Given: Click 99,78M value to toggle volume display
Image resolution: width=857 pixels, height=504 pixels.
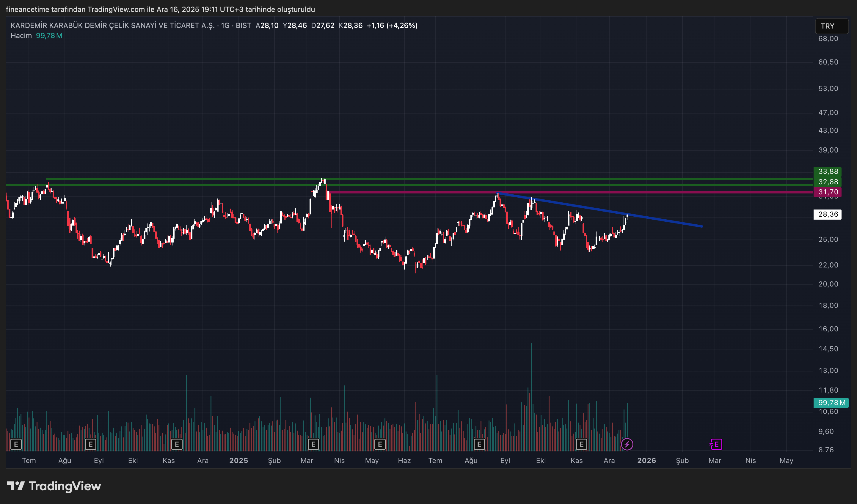Looking at the screenshot, I should 49,35.
